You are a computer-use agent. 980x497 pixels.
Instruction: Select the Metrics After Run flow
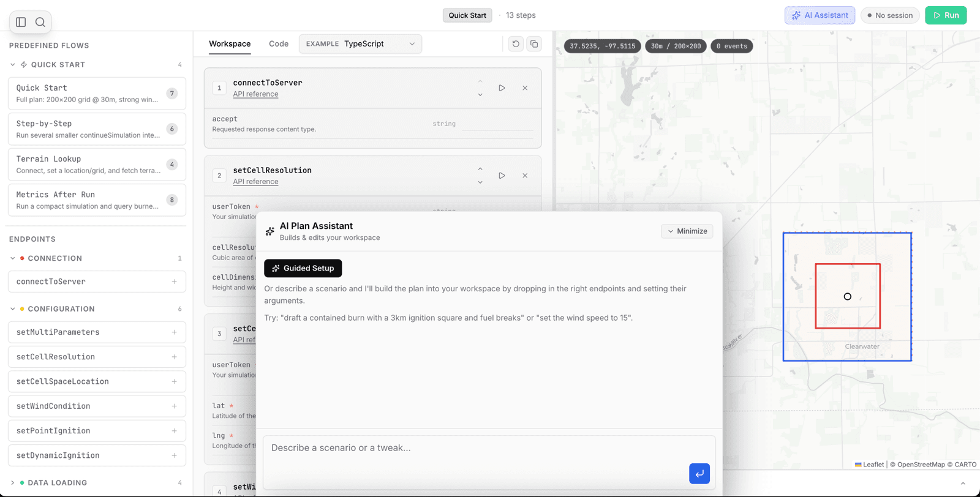(97, 200)
